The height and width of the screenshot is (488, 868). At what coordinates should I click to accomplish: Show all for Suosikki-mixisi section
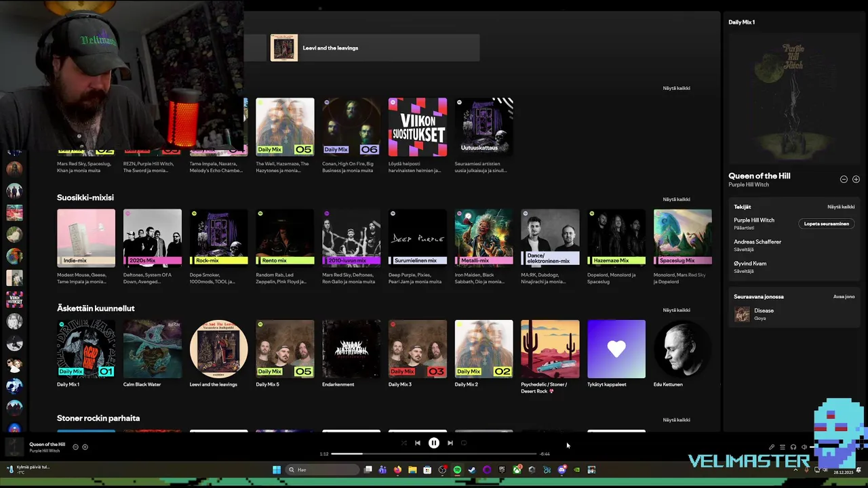(x=676, y=199)
